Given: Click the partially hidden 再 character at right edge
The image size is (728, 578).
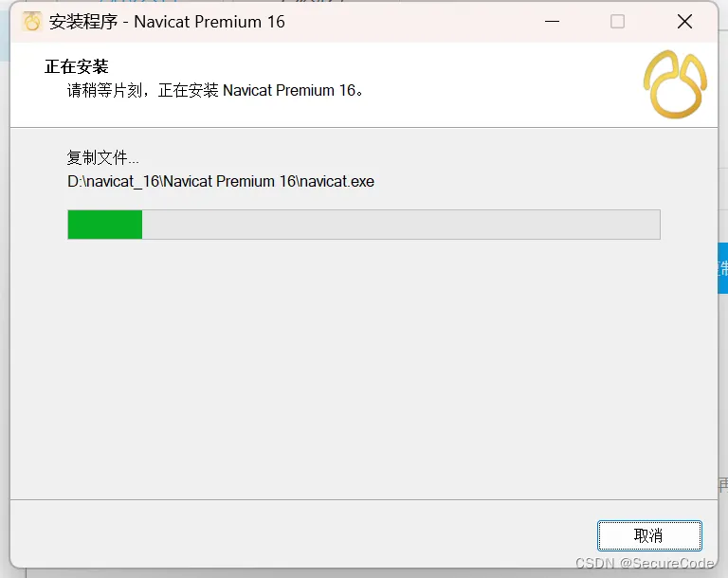Looking at the screenshot, I should coord(723,484).
